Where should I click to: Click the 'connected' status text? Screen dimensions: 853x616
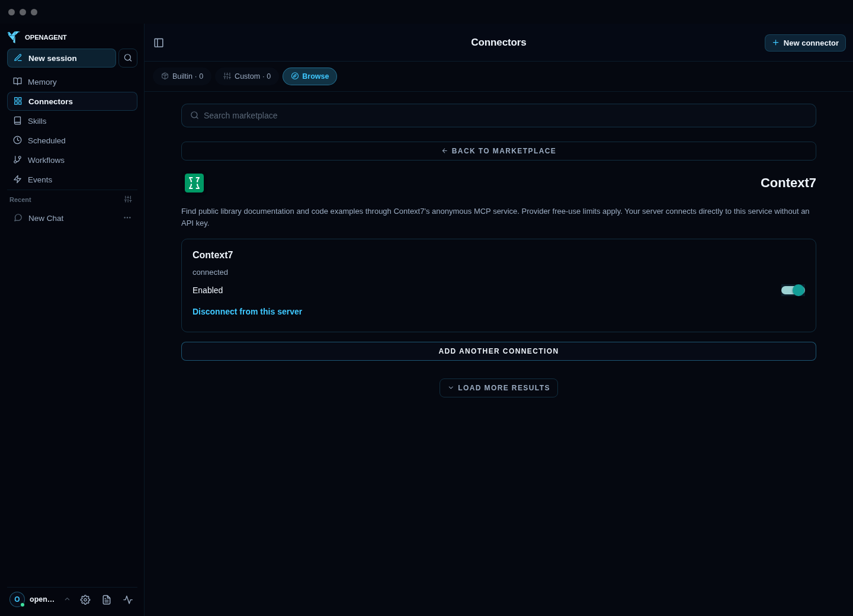[210, 272]
